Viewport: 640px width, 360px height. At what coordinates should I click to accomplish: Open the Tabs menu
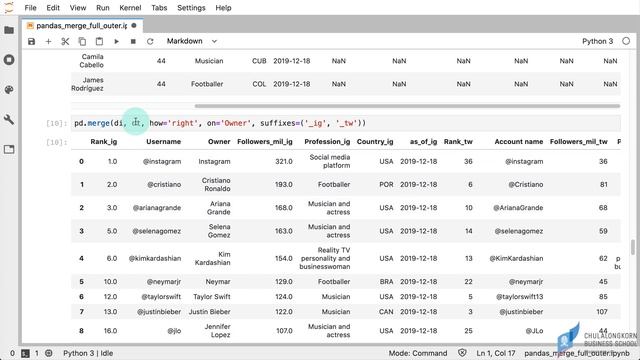click(159, 8)
